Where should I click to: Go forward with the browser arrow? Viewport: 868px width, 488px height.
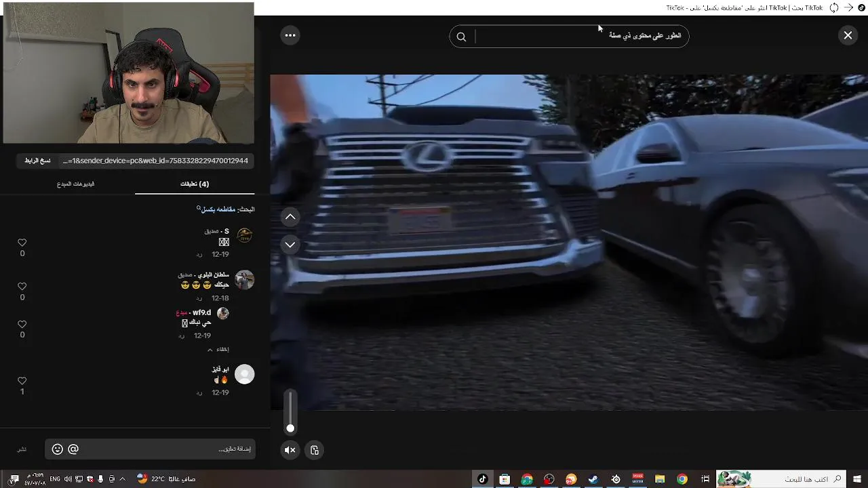click(848, 7)
